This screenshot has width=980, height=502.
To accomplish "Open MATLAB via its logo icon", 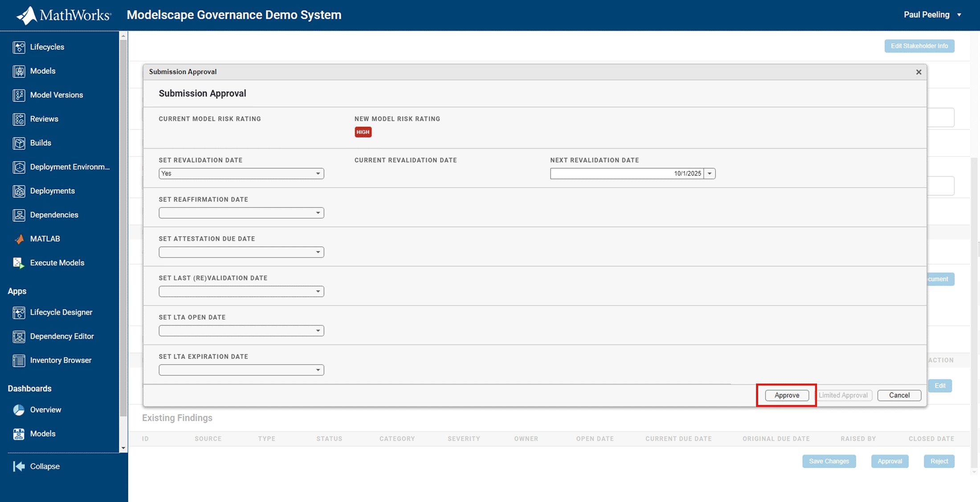I will [19, 239].
